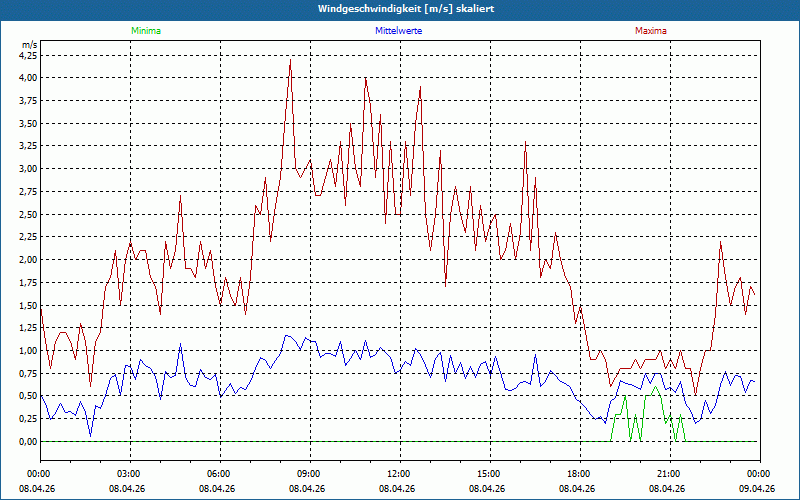800x500 pixels.
Task: Click the 0,25 y-axis value
Action: click(x=29, y=419)
